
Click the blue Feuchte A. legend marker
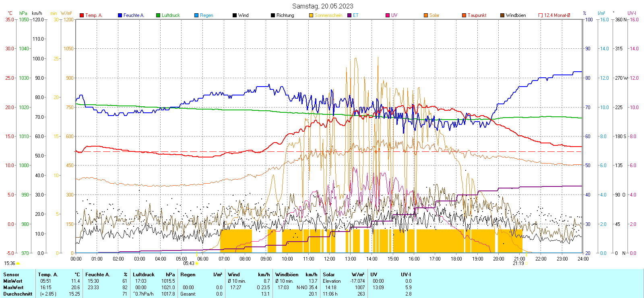[120, 15]
